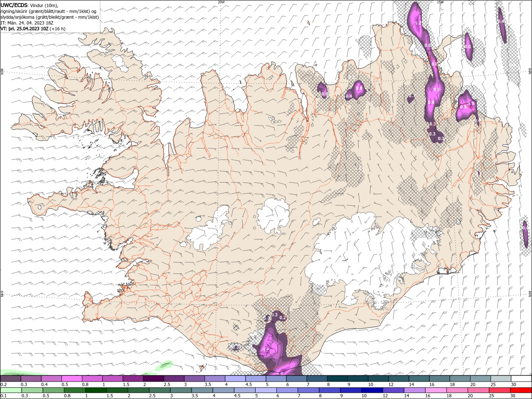Click the red rain legend swatch after 30
This screenshot has width=532, height=399.
click(x=521, y=390)
